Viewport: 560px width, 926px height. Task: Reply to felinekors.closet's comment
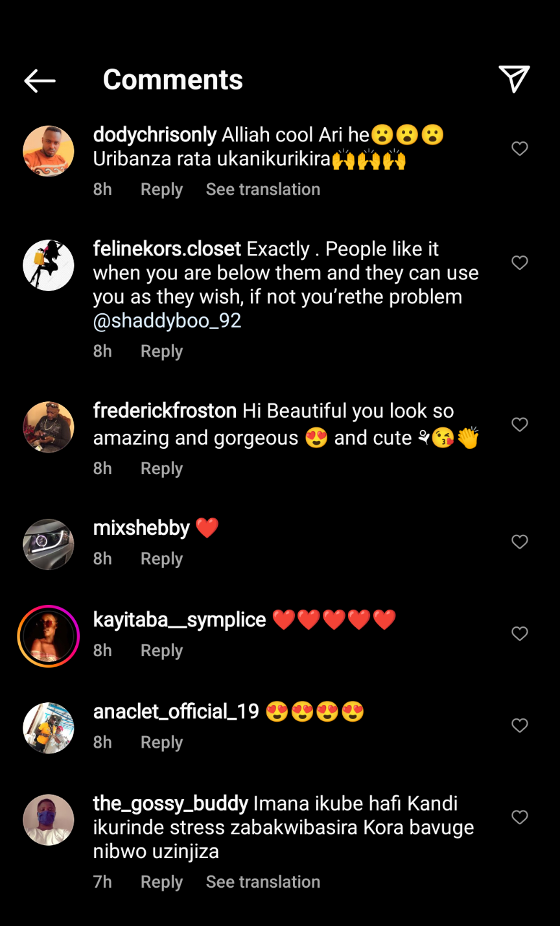point(161,351)
